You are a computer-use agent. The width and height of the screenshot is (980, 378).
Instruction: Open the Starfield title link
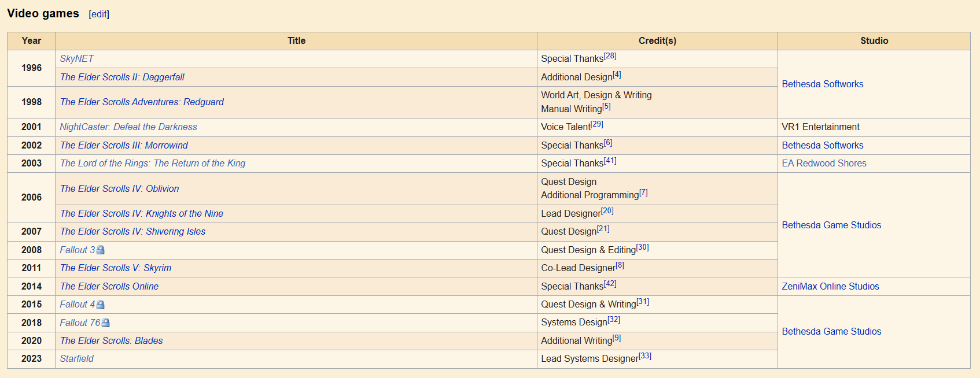(77, 359)
